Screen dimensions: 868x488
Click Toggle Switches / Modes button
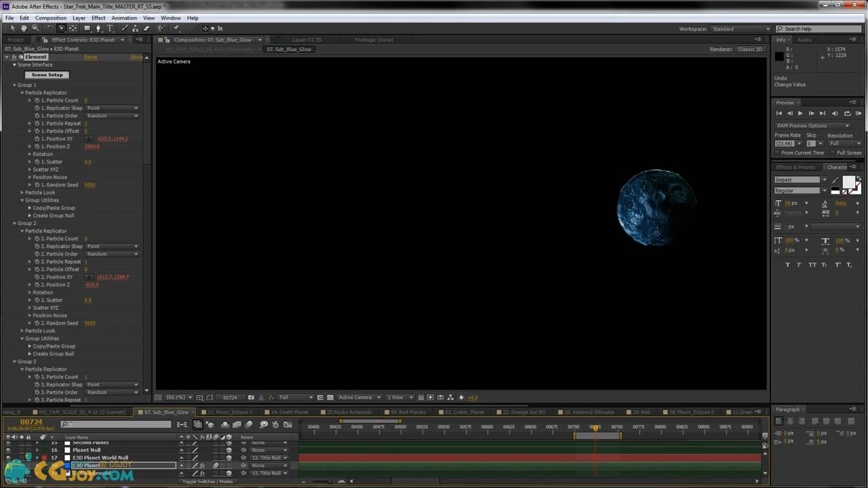(x=207, y=481)
